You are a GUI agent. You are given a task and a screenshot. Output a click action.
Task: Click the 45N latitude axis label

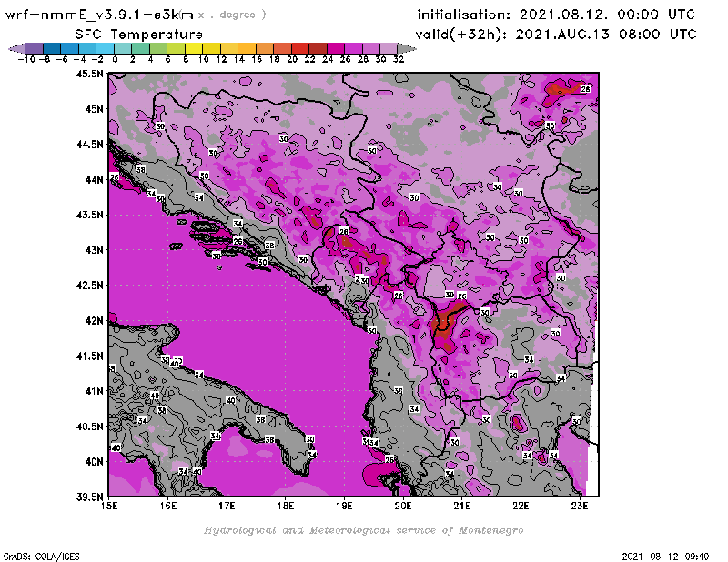[94, 109]
